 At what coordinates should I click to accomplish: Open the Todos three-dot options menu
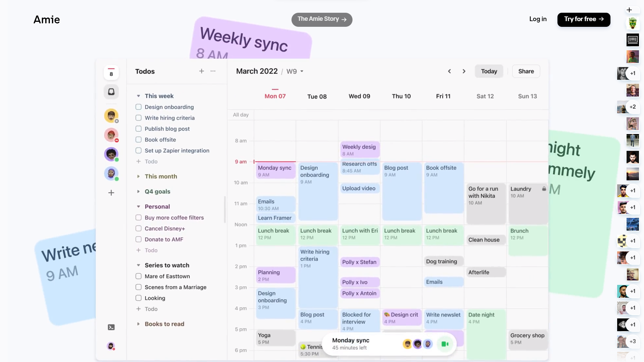213,71
